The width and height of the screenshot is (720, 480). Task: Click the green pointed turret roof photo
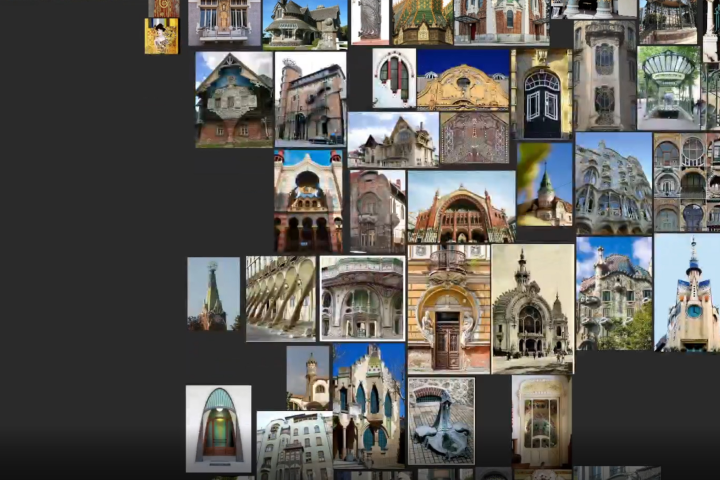tap(545, 185)
